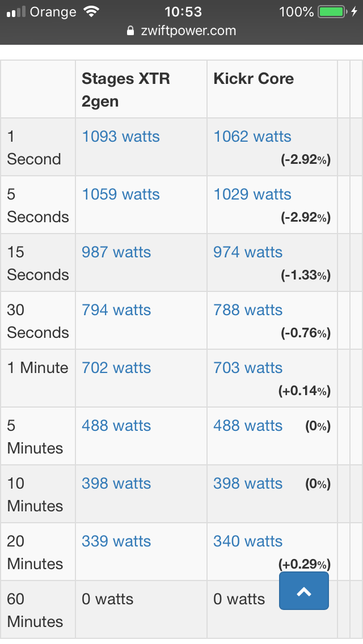The image size is (363, 644).
Task: Tap the Wi-Fi status icon
Action: [91, 11]
